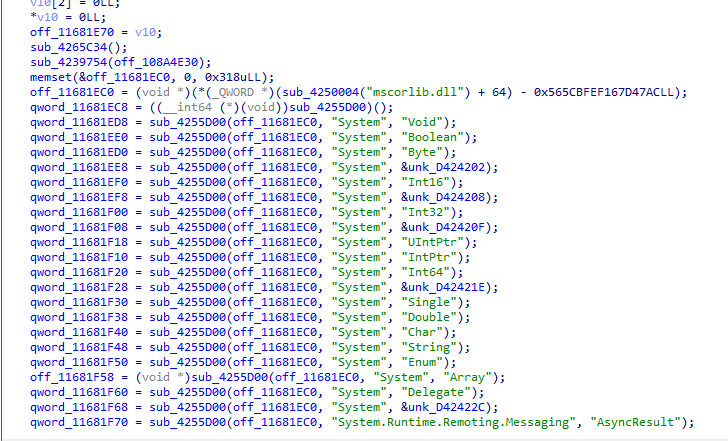Click variable qword_11681F40
This screenshot has width=728, height=441.
pos(79,332)
